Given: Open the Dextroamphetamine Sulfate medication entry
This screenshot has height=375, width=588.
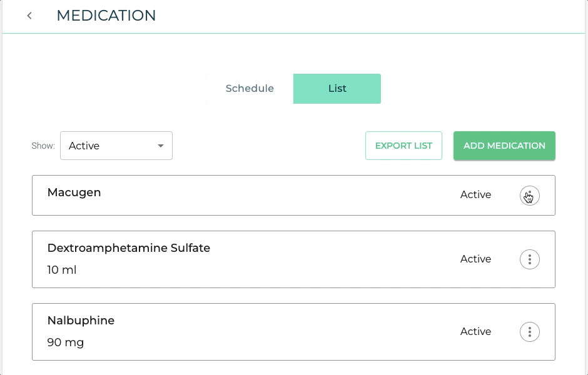Looking at the screenshot, I should coord(293,259).
